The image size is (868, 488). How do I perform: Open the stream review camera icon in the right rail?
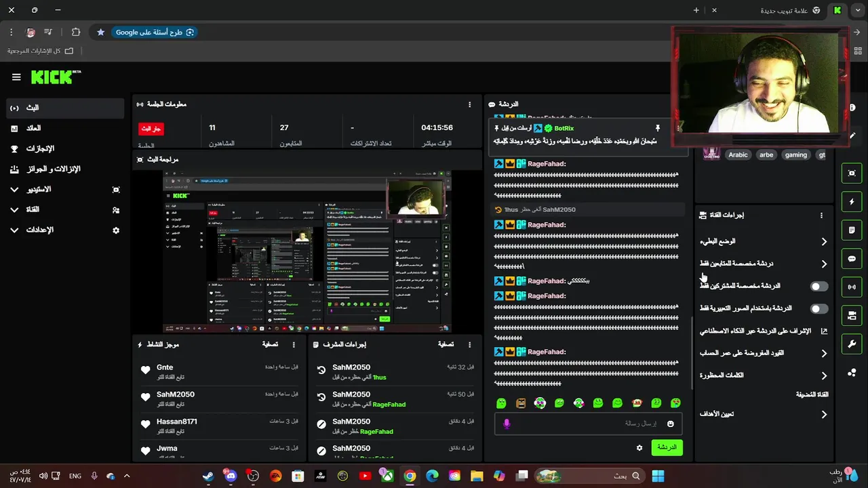pyautogui.click(x=852, y=174)
